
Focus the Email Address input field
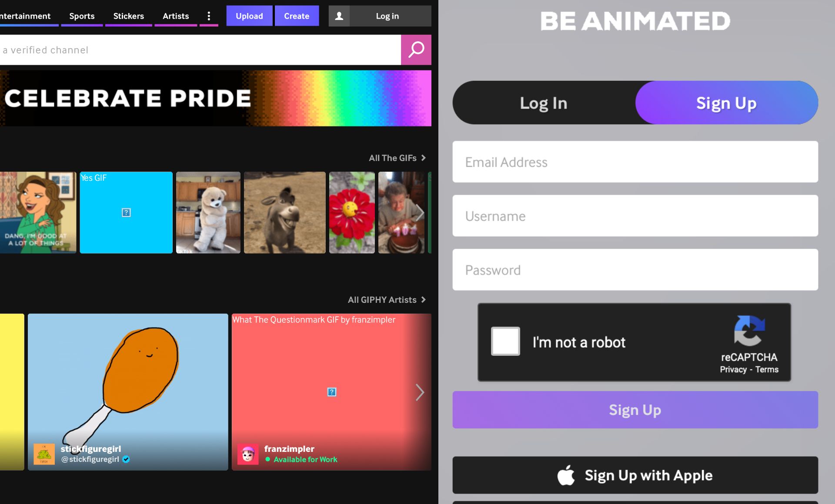635,162
